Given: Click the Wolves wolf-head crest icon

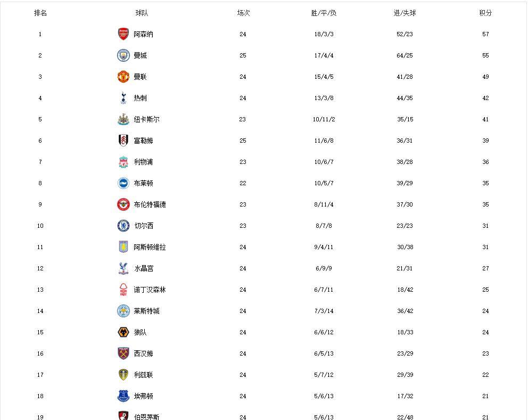Looking at the screenshot, I should pyautogui.click(x=123, y=332).
